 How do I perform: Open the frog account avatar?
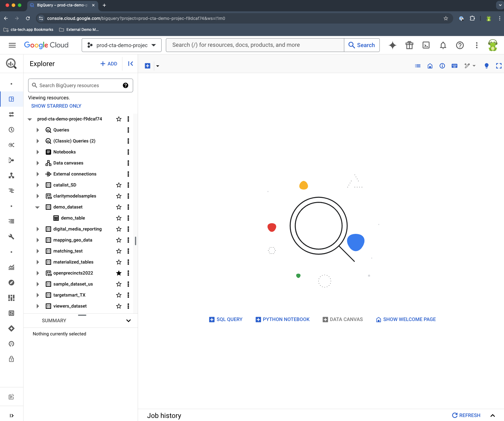tap(493, 45)
